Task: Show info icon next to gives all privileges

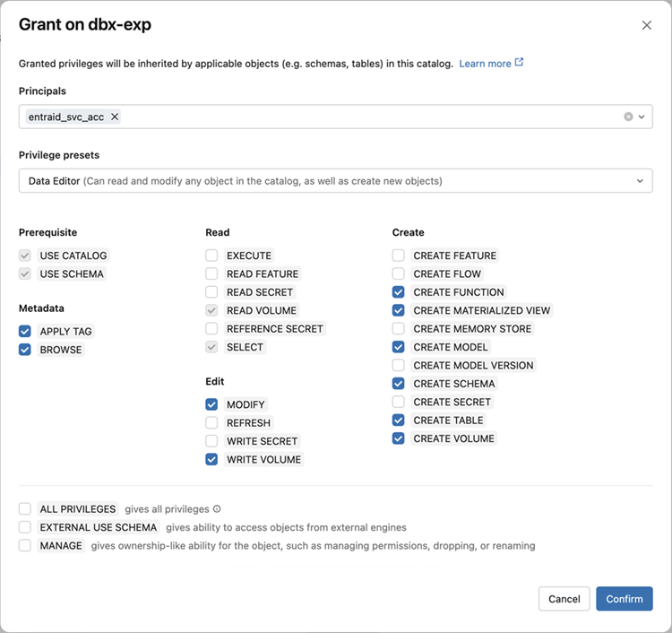Action: pos(217,509)
